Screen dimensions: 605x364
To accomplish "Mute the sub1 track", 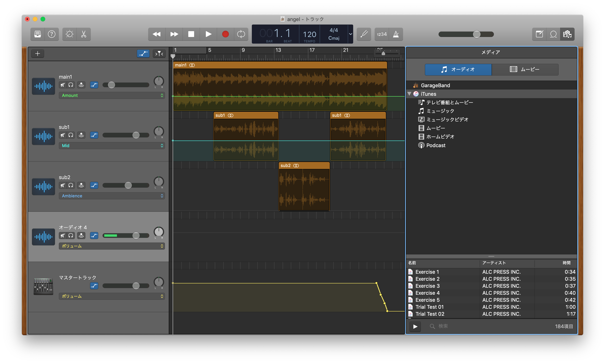I will pyautogui.click(x=63, y=135).
